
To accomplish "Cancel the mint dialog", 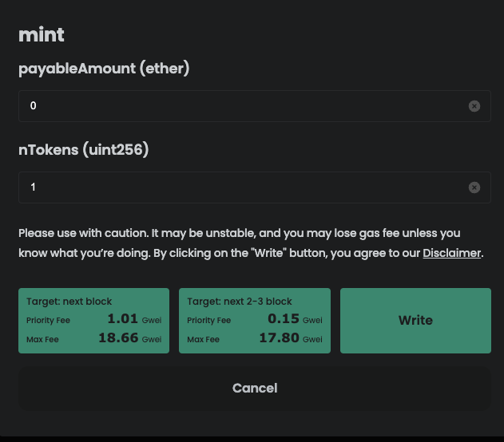I will (x=255, y=388).
